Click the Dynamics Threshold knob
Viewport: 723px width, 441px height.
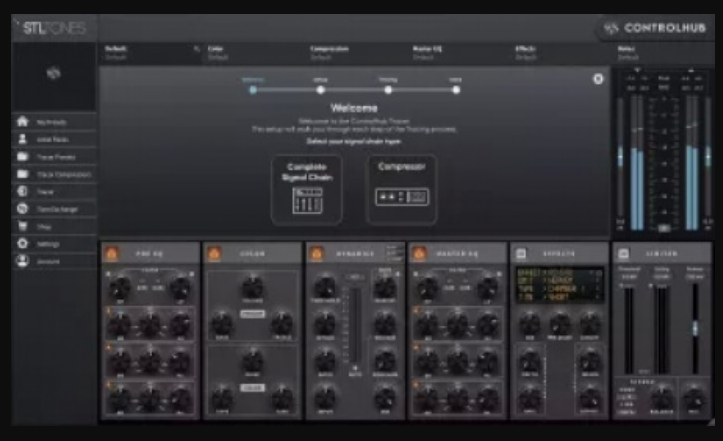coord(325,288)
